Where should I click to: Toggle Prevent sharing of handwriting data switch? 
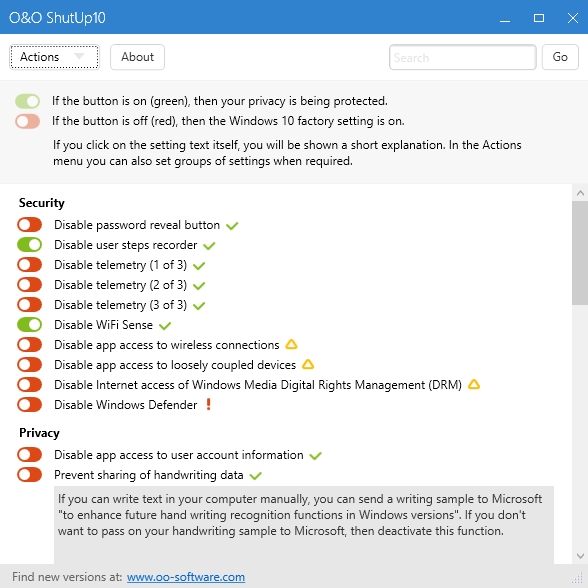(29, 475)
